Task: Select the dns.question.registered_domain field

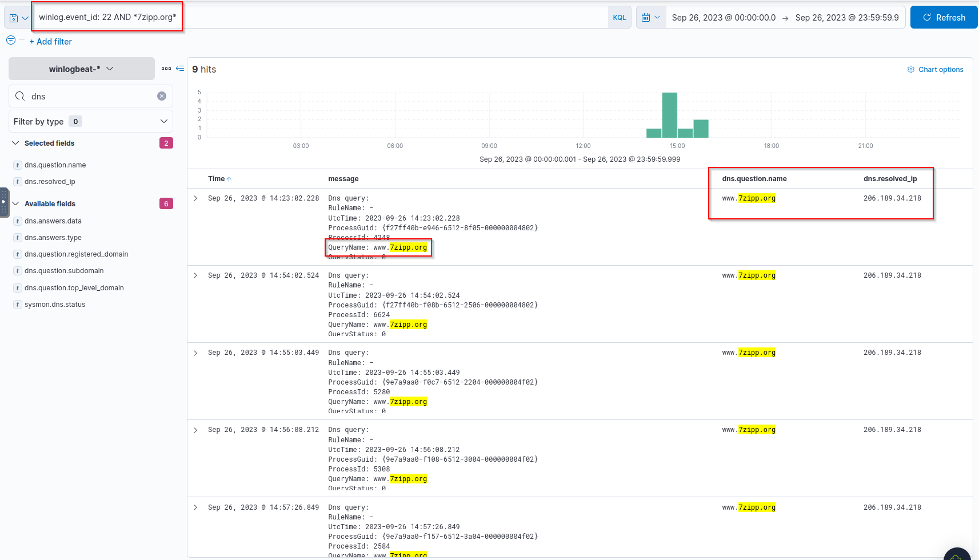Action: tap(76, 254)
